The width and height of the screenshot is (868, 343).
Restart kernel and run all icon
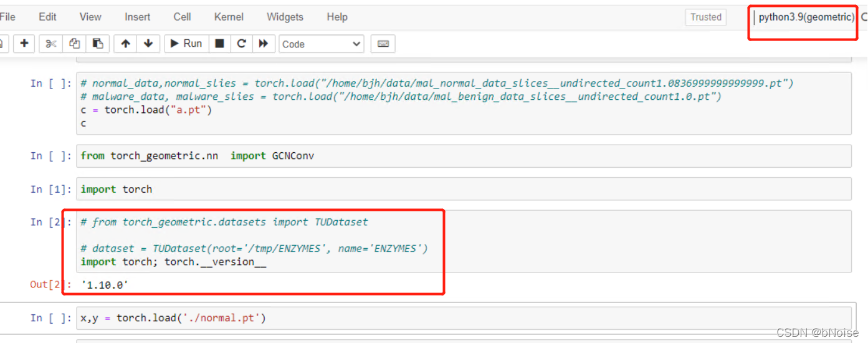coord(264,44)
